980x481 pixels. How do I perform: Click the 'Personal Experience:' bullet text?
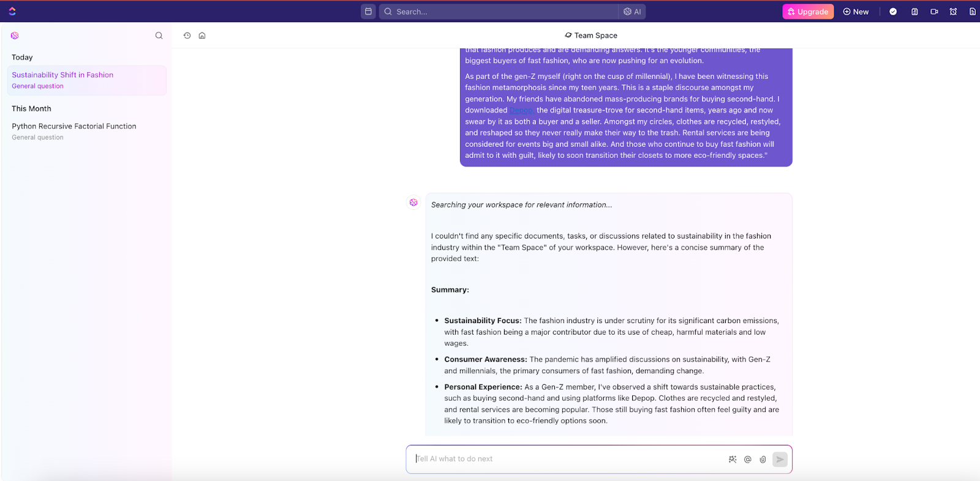(483, 387)
